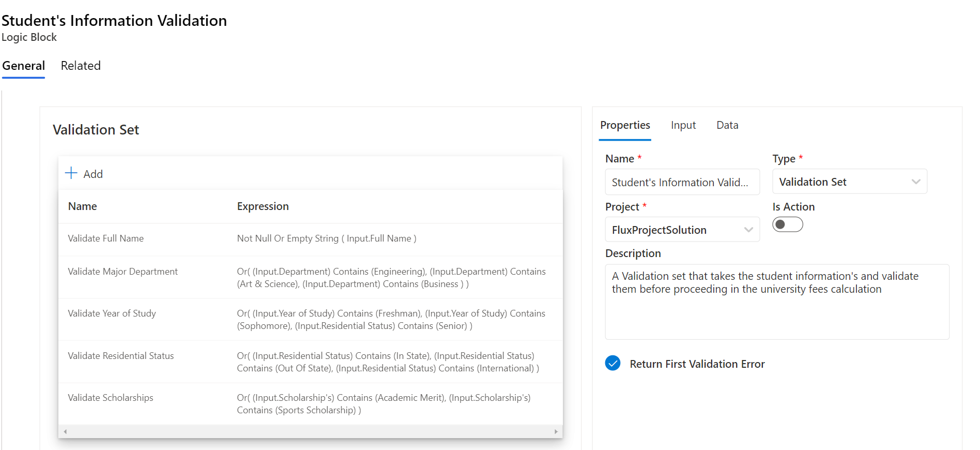Select the Validate Full Name row
Viewport: 980px width, 450px height.
(310, 238)
